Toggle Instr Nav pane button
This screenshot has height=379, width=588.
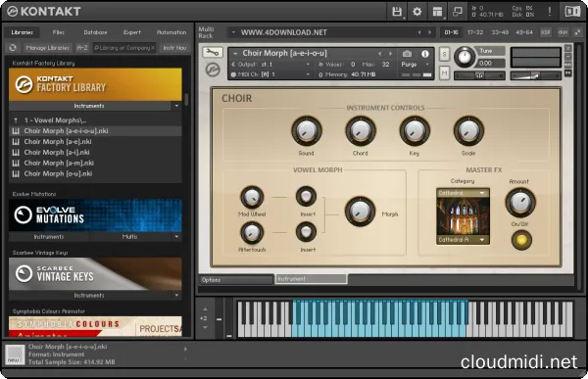point(174,48)
